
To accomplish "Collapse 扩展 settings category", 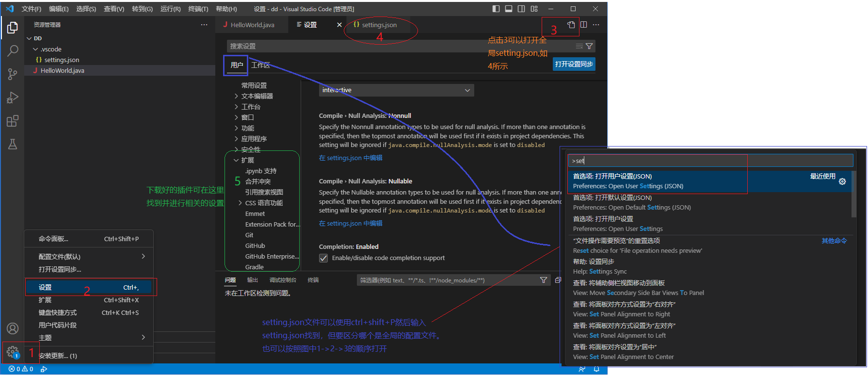I will pyautogui.click(x=236, y=160).
